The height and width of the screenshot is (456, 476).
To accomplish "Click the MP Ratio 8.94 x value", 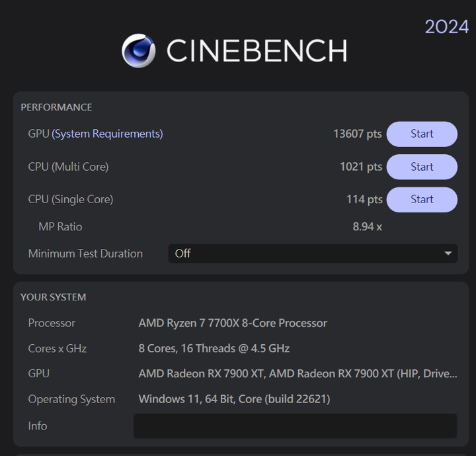I will pos(368,227).
